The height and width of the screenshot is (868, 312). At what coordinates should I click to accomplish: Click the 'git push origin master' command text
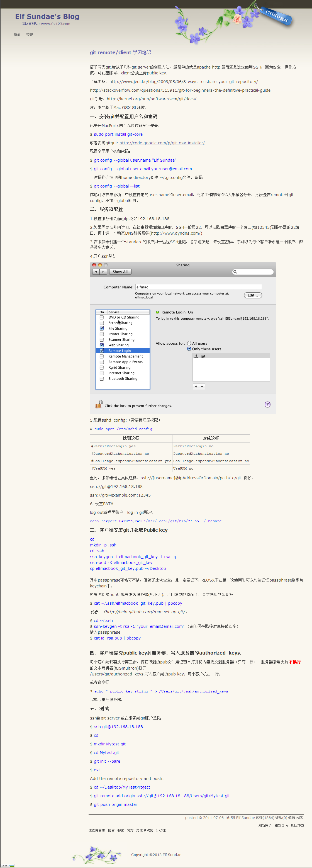pos(116,804)
